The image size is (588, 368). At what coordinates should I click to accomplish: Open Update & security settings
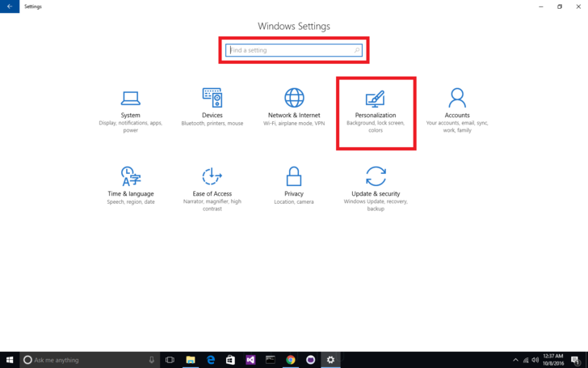(376, 189)
